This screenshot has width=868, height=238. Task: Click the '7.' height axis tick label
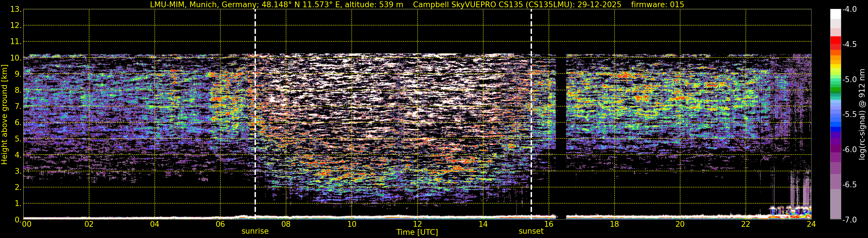pyautogui.click(x=18, y=107)
